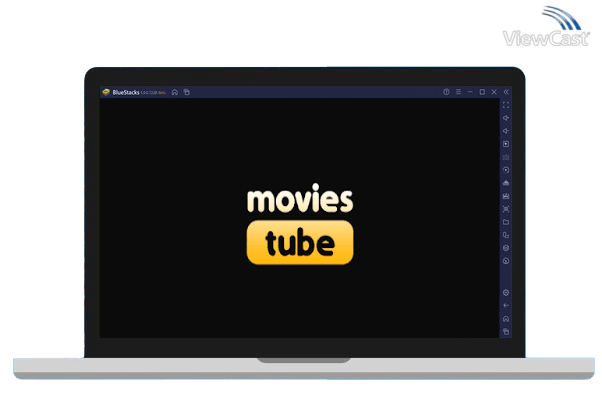Decrease the volume in side toolbar
The height and width of the screenshot is (414, 602).
(506, 131)
